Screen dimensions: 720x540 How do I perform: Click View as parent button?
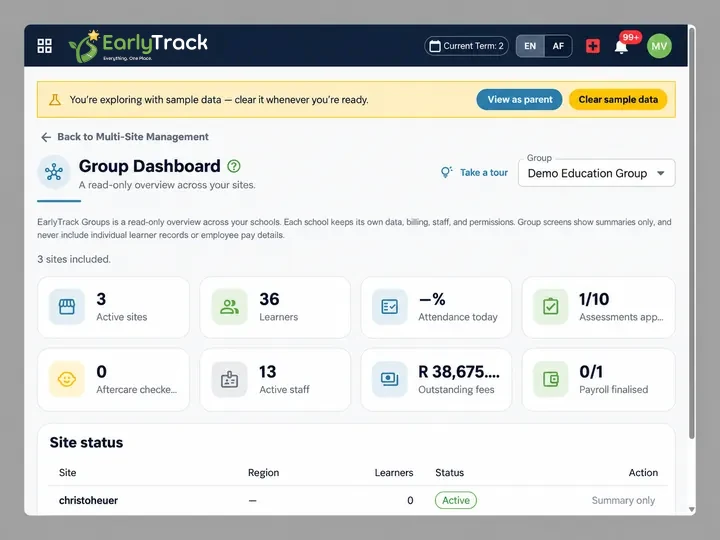tap(519, 100)
